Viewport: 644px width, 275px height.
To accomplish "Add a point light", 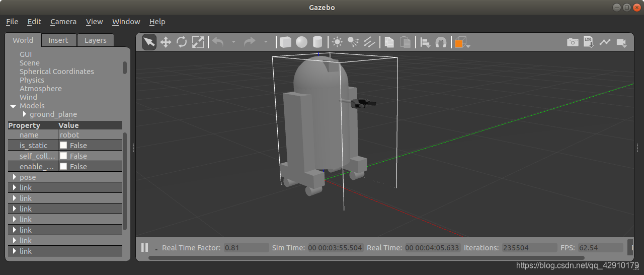I will [337, 42].
